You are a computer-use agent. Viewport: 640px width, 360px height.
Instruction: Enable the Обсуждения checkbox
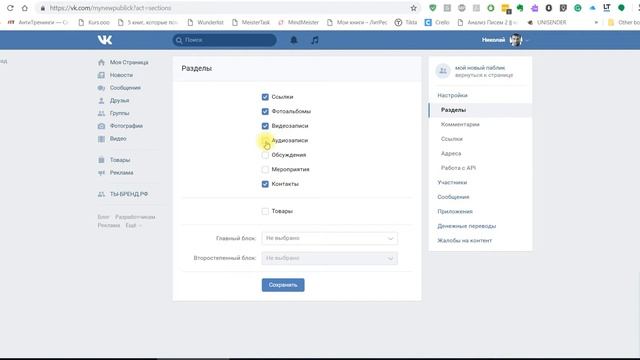(265, 155)
